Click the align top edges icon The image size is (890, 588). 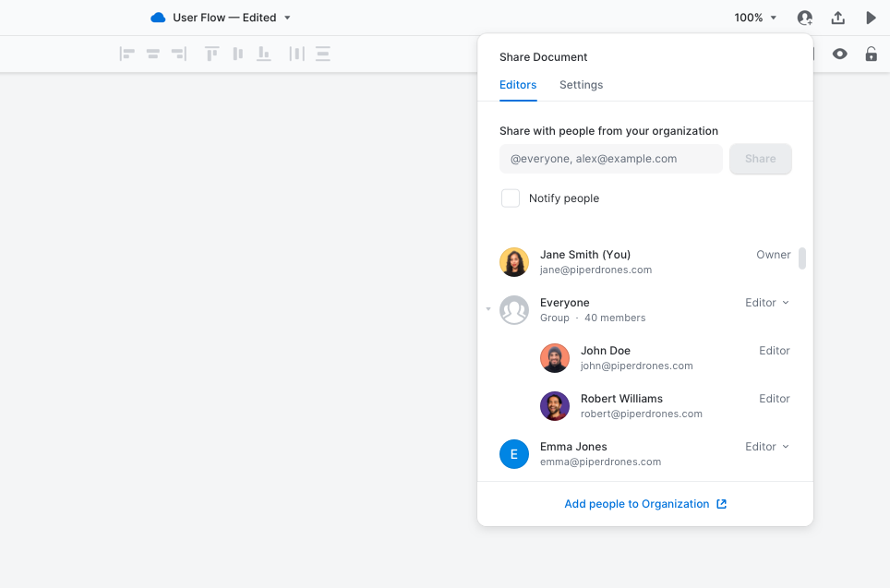coord(211,54)
